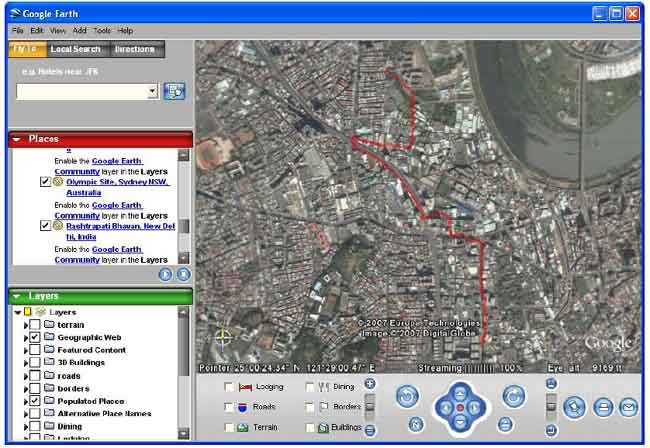Check the Featured Content layer
The height and width of the screenshot is (448, 650).
coord(35,350)
